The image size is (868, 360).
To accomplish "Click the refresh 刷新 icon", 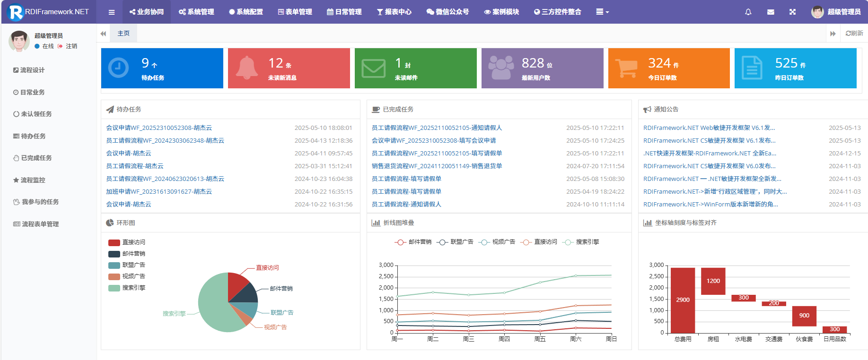I will pos(854,34).
